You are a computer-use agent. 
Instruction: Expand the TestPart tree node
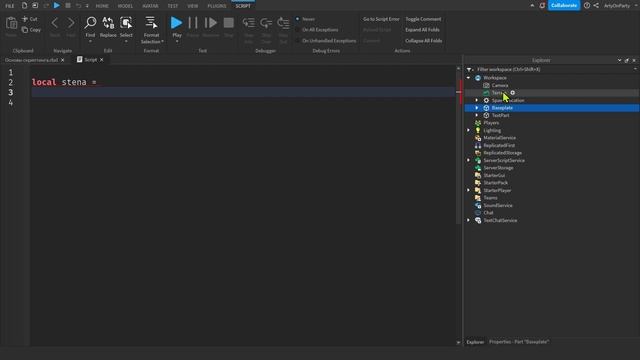(477, 116)
